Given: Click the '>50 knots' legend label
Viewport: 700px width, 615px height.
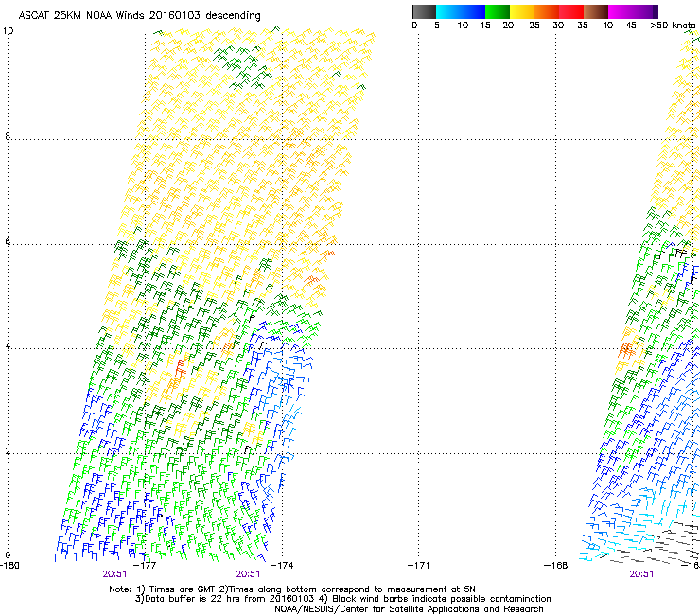Looking at the screenshot, I should [673, 26].
